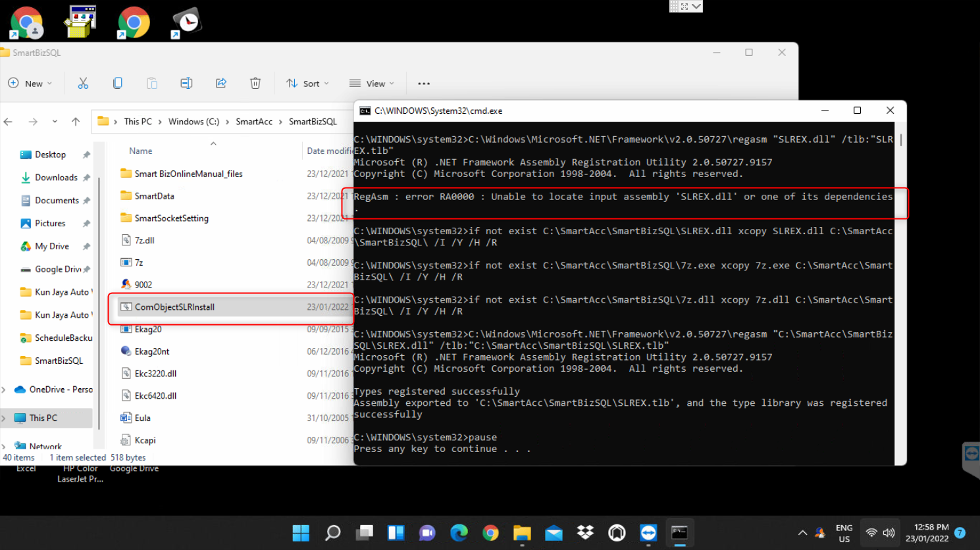The width and height of the screenshot is (980, 550).
Task: Sort by the Name column header
Action: coord(140,151)
